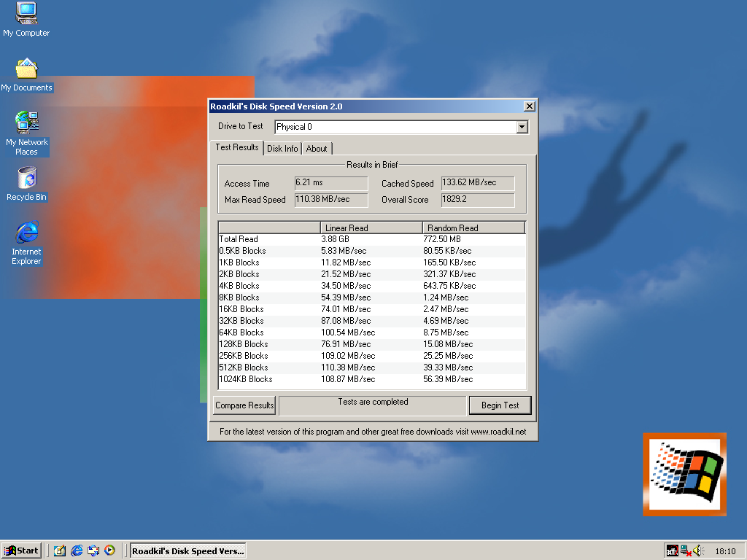Select the 512KB Blocks row label
The image size is (747, 560).
244,367
